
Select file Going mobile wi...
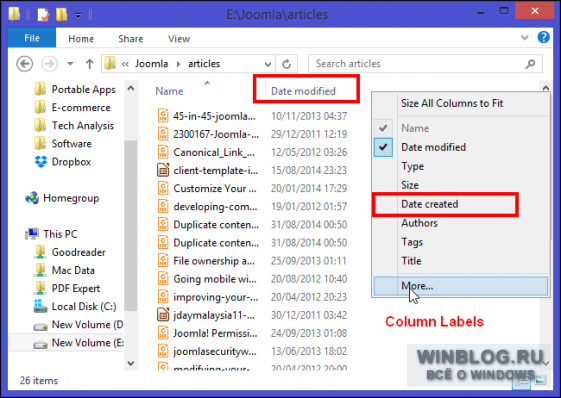tap(215, 279)
